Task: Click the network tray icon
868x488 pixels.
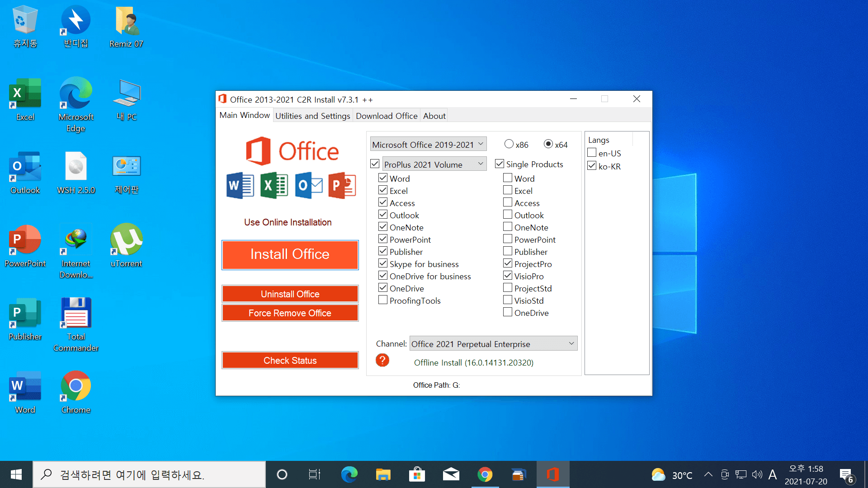Action: click(x=741, y=474)
